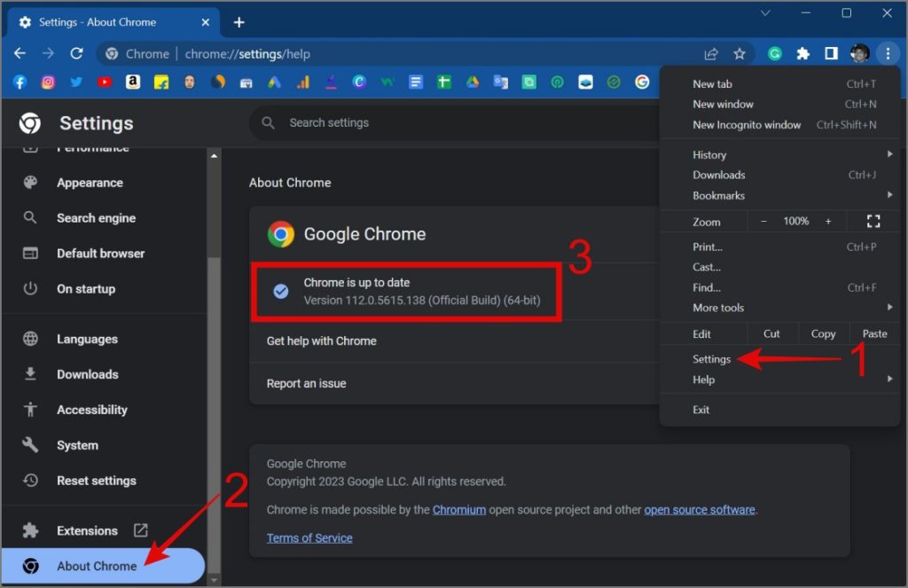This screenshot has width=908, height=588.
Task: Bookmark this page with the star icon
Action: [739, 54]
